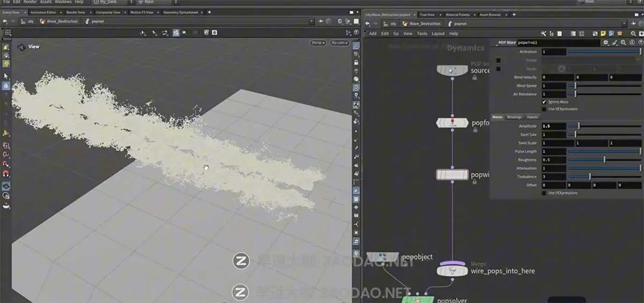Select the popforce node in network
This screenshot has width=644, height=303.
[452, 123]
